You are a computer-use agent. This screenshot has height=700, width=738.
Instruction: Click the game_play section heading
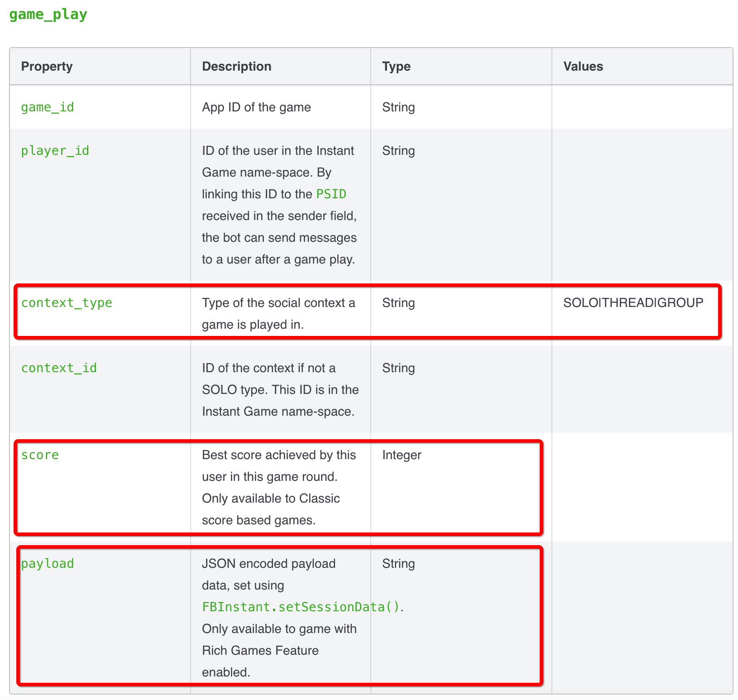pyautogui.click(x=48, y=14)
